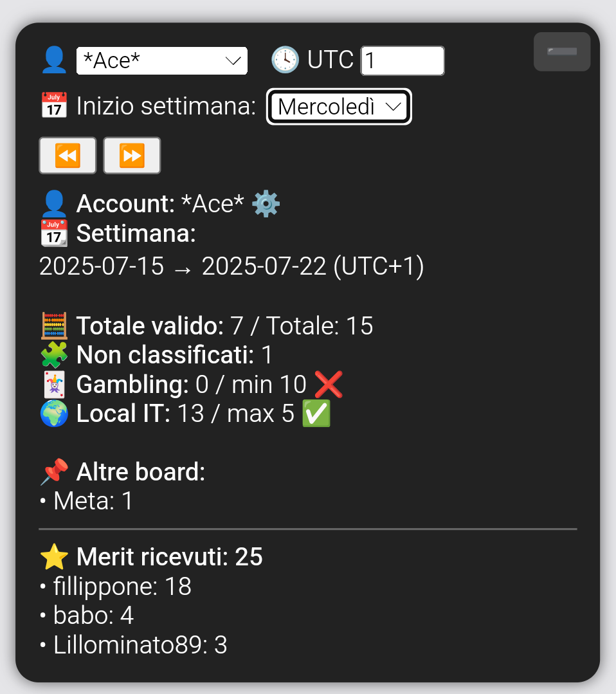The width and height of the screenshot is (616, 694).
Task: Click the user silhouette icon by dropdown
Action: coord(54,60)
